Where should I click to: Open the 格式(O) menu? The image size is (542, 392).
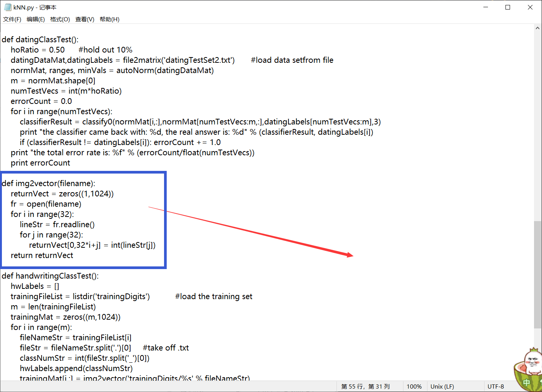coord(60,19)
